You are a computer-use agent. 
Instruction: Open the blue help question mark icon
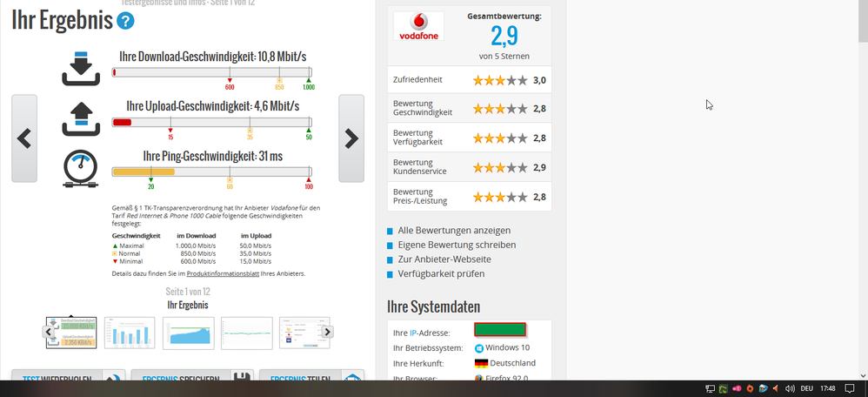coord(125,22)
